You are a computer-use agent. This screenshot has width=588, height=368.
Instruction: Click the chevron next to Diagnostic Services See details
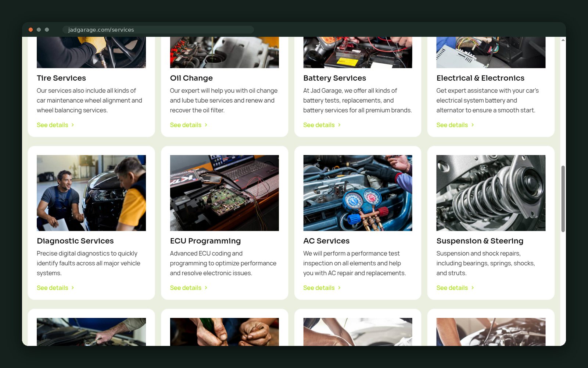[73, 288]
